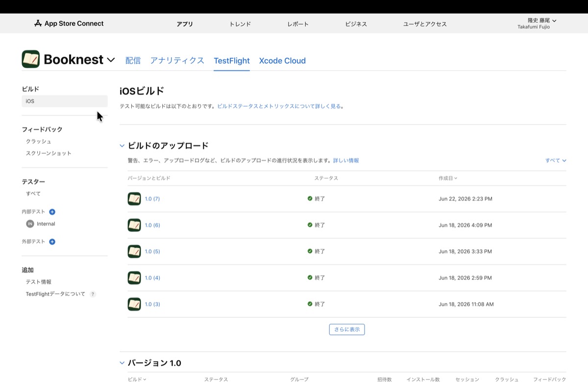Click the green status check for build 1.0 (4)
This screenshot has height=382, width=588.
[x=310, y=278]
